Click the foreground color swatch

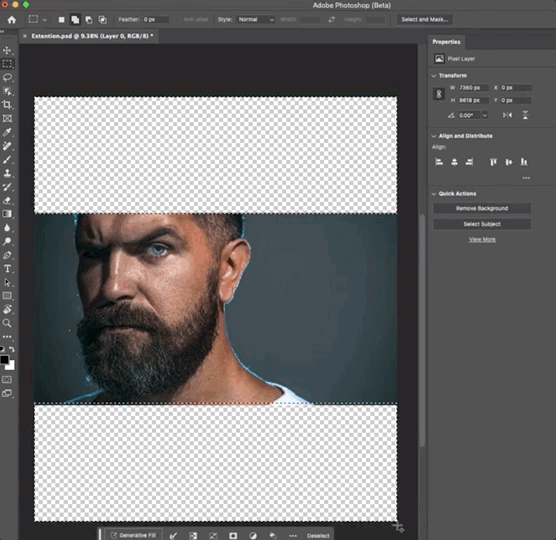pos(4,360)
